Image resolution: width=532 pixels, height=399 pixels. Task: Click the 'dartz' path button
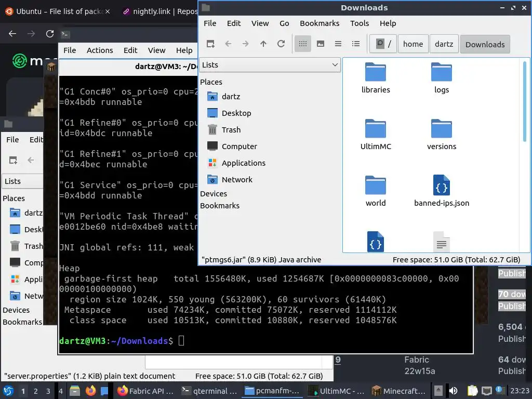444,44
